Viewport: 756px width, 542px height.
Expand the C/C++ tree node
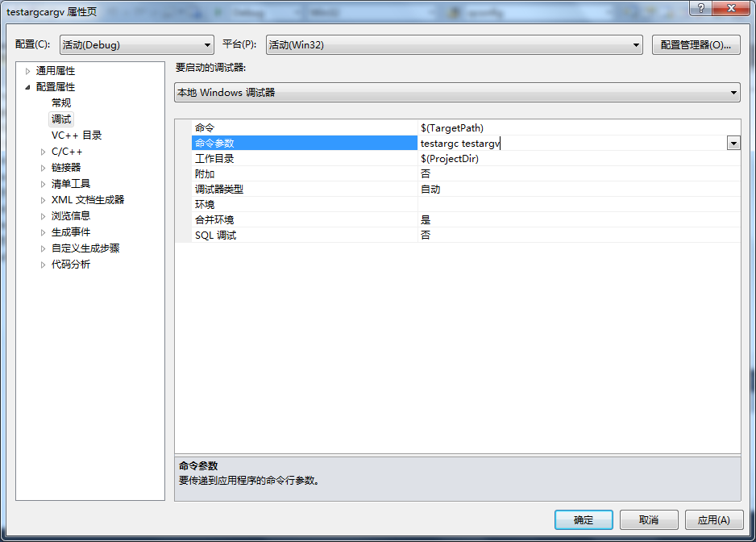point(44,152)
